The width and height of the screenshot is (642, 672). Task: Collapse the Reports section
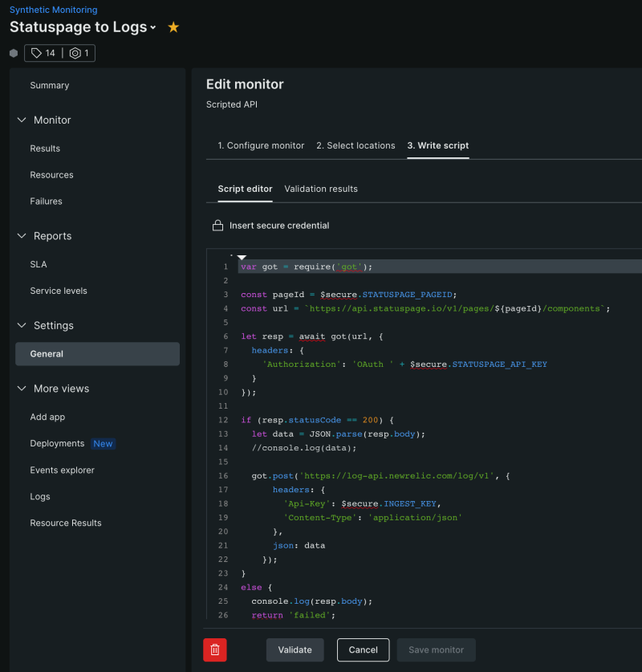point(21,235)
